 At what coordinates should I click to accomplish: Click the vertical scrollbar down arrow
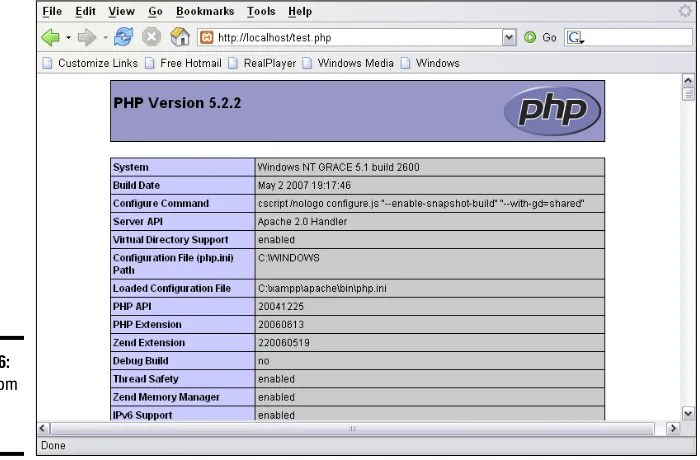tap(688, 413)
